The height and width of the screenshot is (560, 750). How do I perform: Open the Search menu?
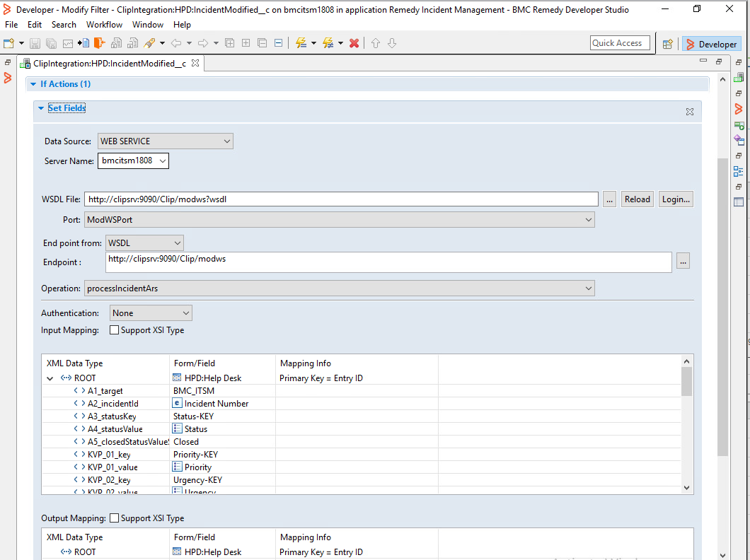point(64,25)
